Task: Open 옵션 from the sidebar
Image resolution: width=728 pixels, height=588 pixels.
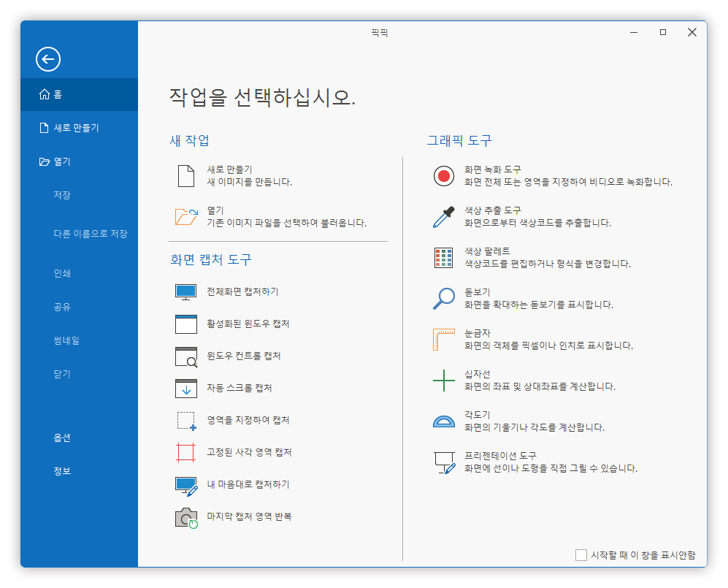Action: [x=62, y=438]
